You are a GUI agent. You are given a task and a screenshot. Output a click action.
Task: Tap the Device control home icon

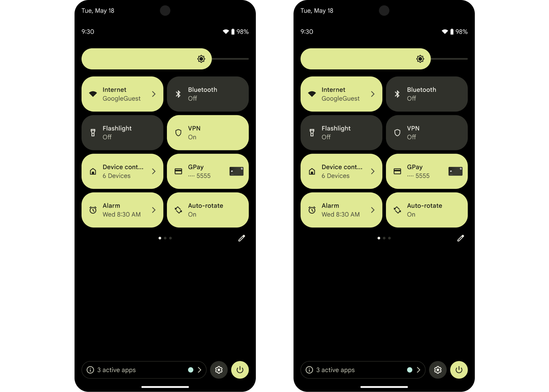coord(93,171)
